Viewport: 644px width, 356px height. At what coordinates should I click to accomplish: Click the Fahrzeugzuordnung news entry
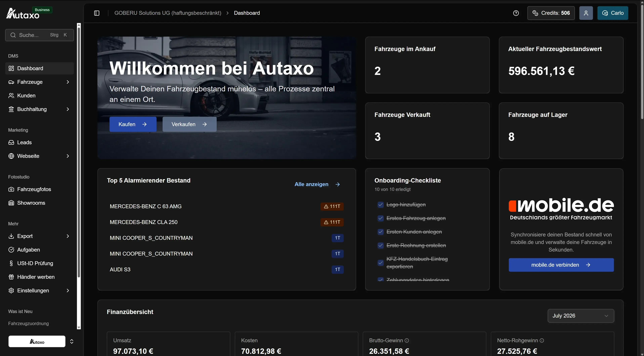point(29,323)
